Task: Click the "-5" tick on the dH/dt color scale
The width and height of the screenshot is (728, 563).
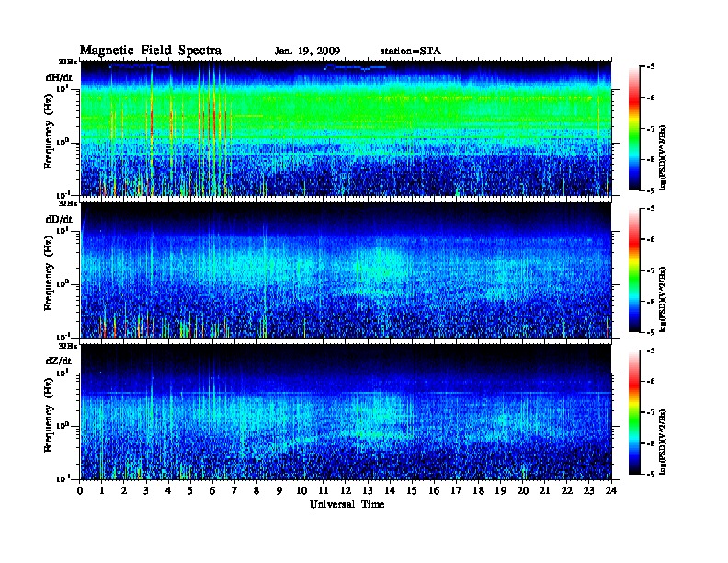Action: tap(651, 67)
